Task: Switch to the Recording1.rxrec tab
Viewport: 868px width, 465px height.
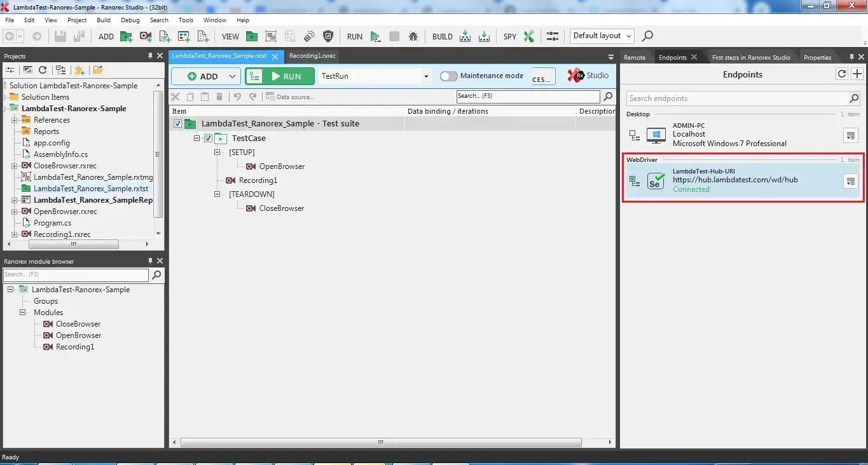Action: click(312, 56)
